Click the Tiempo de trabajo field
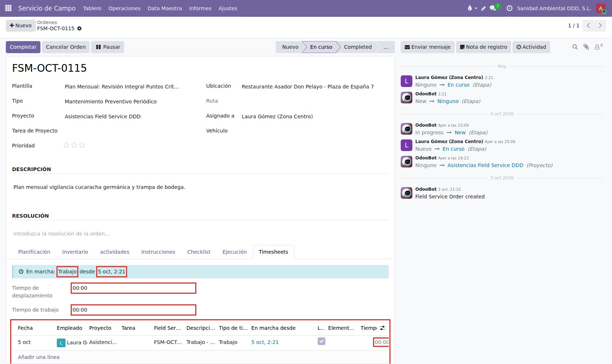Image resolution: width=612 pixels, height=364 pixels. [133, 310]
